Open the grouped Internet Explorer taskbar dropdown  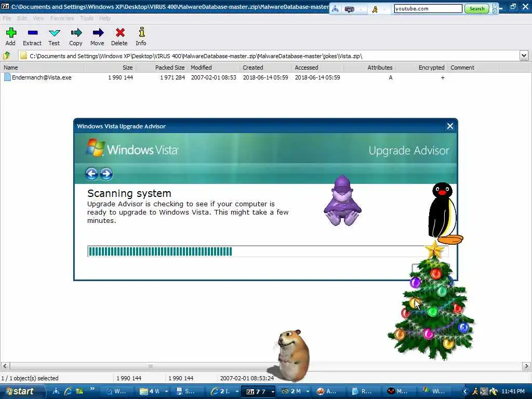coord(237,392)
